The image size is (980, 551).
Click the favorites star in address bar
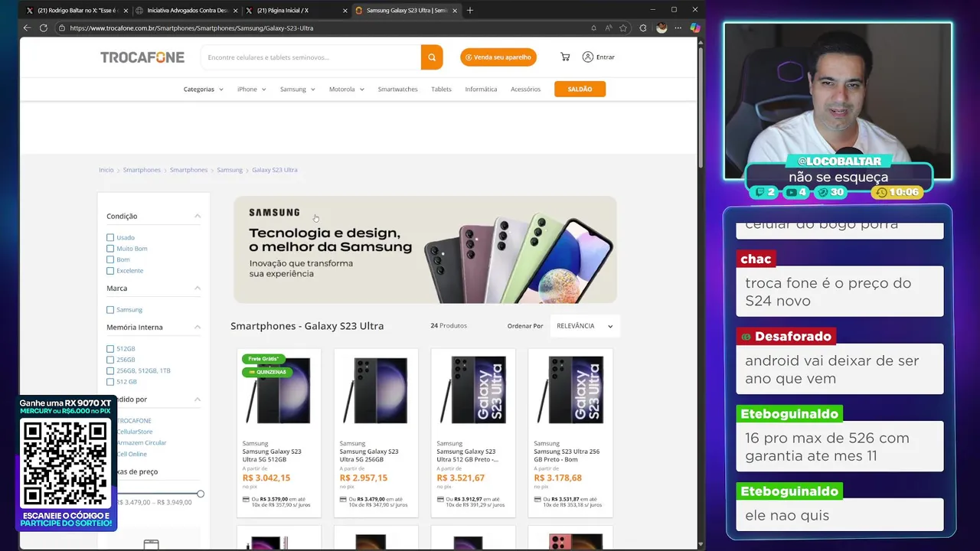click(x=623, y=28)
